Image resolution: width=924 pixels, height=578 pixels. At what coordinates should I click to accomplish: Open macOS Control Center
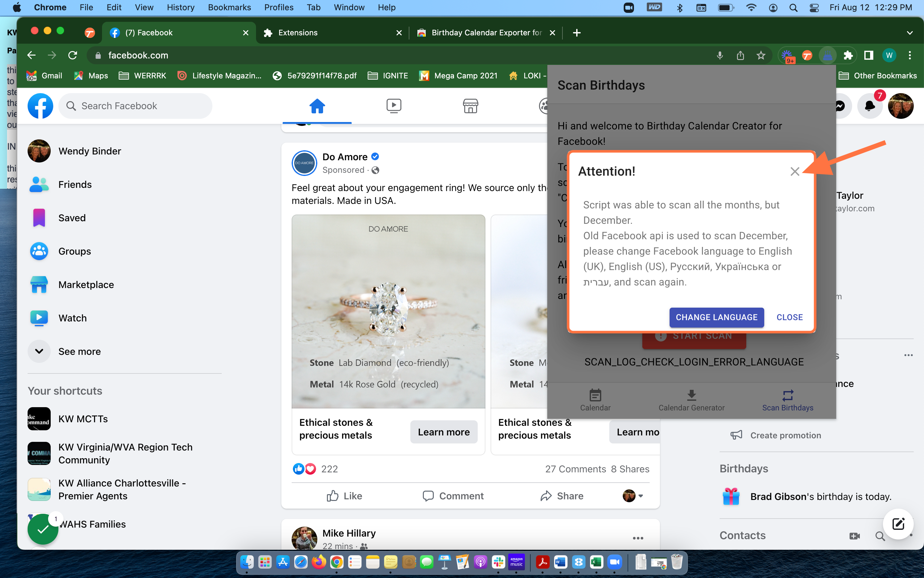814,7
